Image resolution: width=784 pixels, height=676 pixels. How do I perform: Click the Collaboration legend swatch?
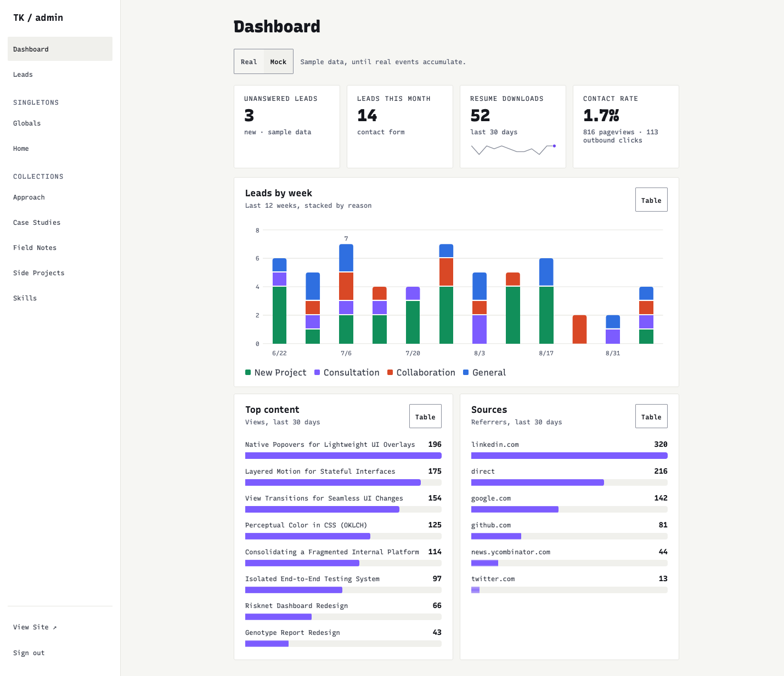[390, 372]
